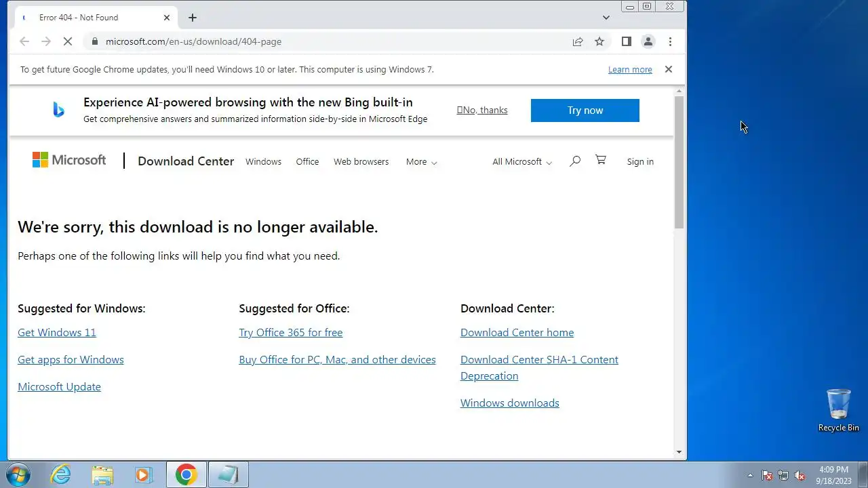Launch Internet Explorer from taskbar
Viewport: 868px width, 488px height.
tap(61, 474)
